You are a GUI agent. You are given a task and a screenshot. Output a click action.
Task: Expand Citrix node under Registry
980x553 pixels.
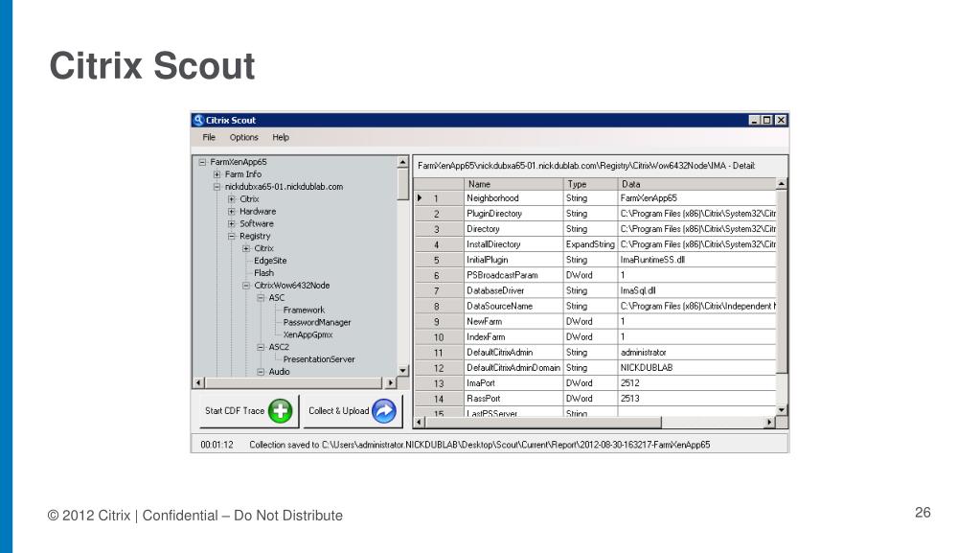[x=246, y=248]
